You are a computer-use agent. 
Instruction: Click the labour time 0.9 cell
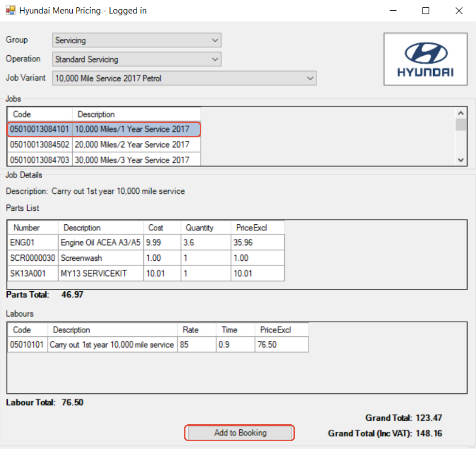tap(235, 345)
